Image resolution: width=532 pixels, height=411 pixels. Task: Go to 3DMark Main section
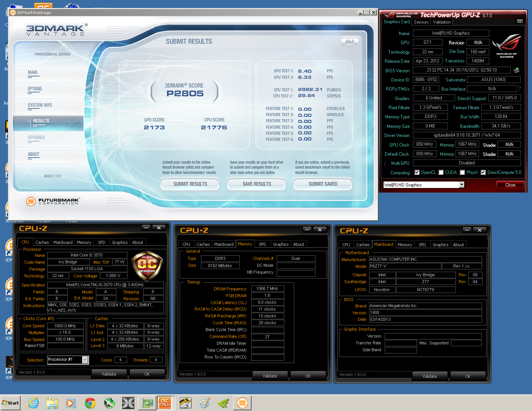[x=33, y=72]
